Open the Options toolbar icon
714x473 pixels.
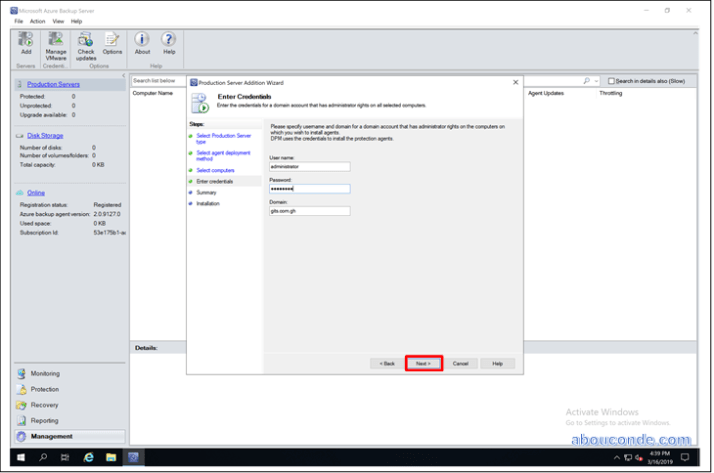pos(112,44)
